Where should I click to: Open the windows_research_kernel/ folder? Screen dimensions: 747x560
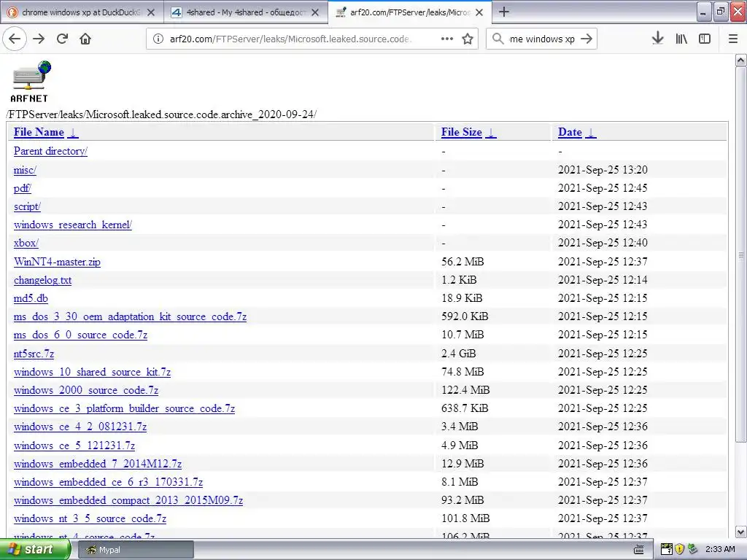pyautogui.click(x=73, y=225)
